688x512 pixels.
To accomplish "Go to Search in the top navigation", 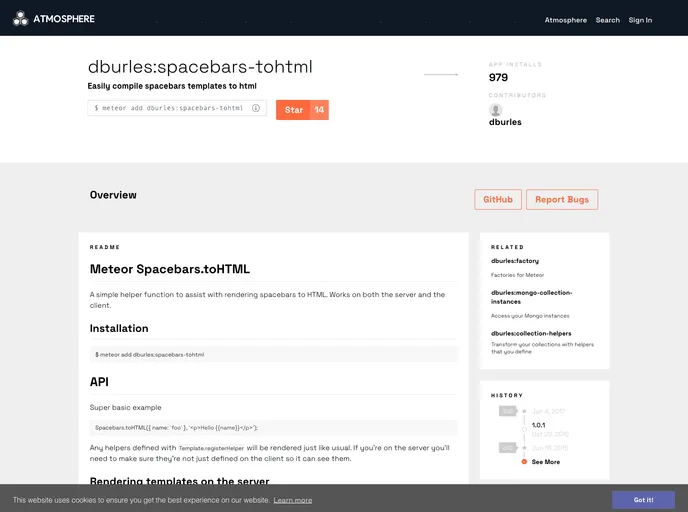I will [607, 20].
